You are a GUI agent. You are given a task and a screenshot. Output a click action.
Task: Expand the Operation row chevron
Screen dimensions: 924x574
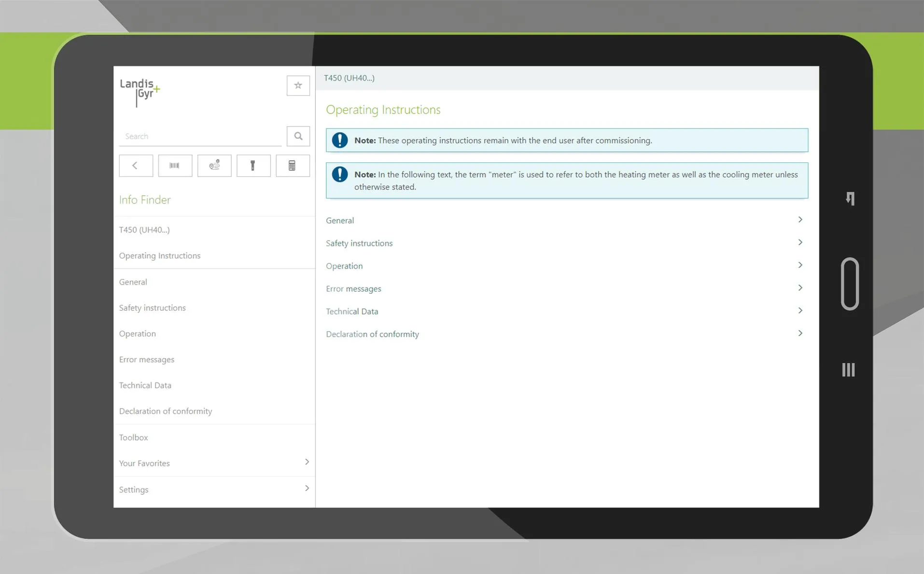[x=800, y=265]
